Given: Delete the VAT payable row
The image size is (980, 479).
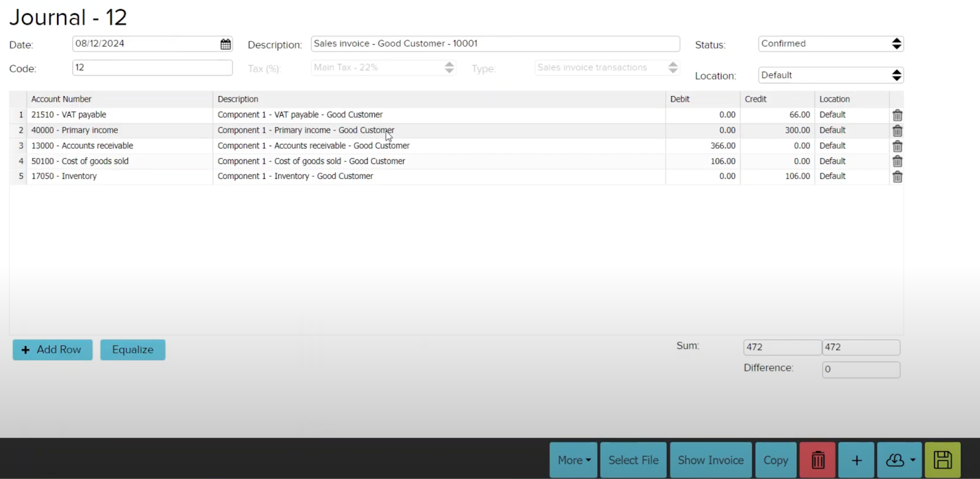Looking at the screenshot, I should click(x=897, y=115).
